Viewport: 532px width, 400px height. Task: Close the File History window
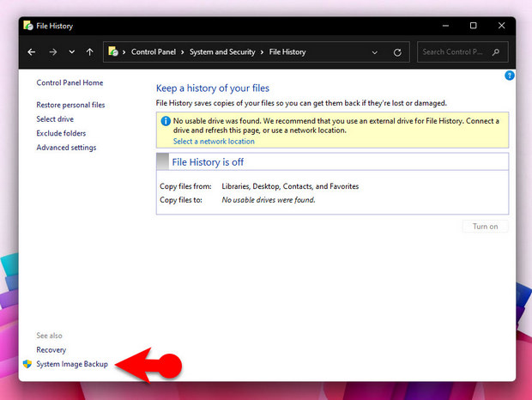click(x=501, y=26)
